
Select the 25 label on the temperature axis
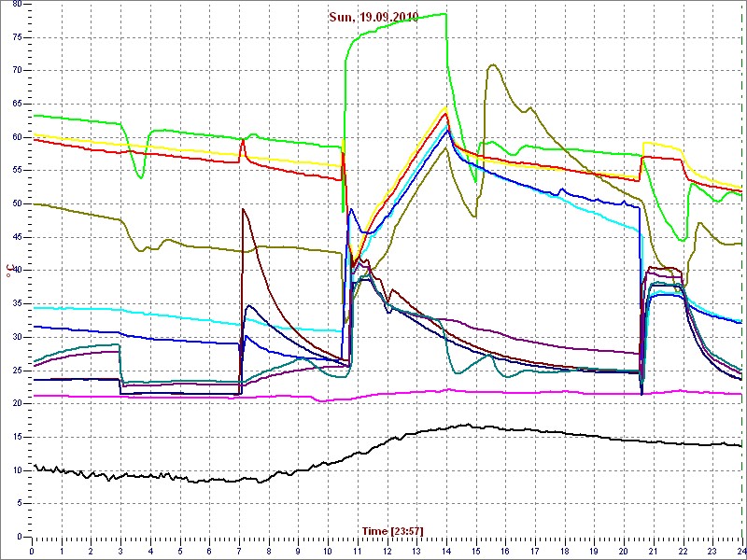point(16,371)
